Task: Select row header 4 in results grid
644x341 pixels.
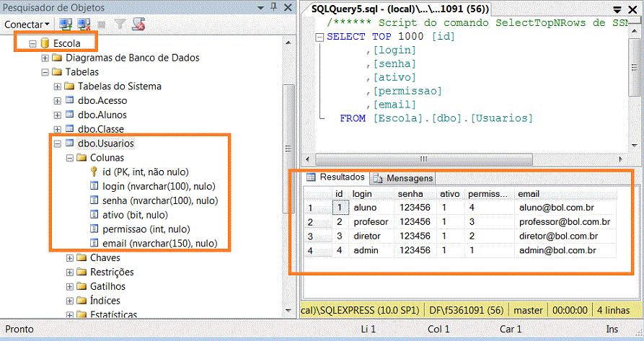Action: [x=317, y=251]
